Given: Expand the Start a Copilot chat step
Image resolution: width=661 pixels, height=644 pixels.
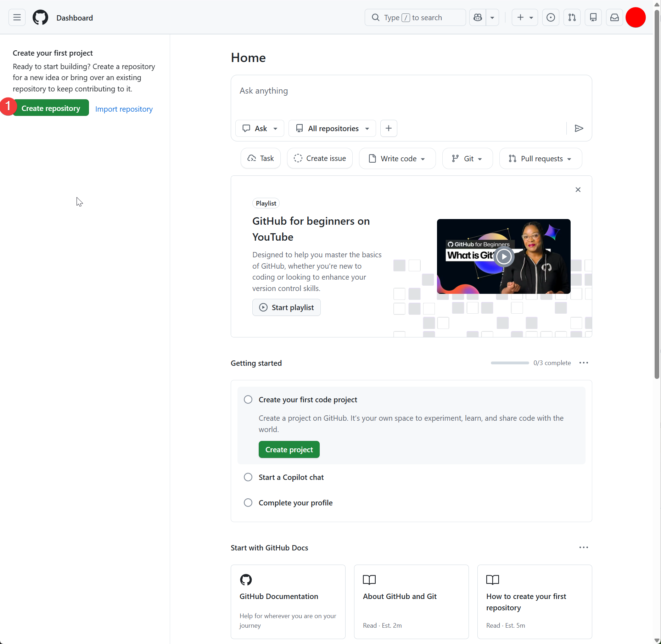Looking at the screenshot, I should click(x=291, y=477).
